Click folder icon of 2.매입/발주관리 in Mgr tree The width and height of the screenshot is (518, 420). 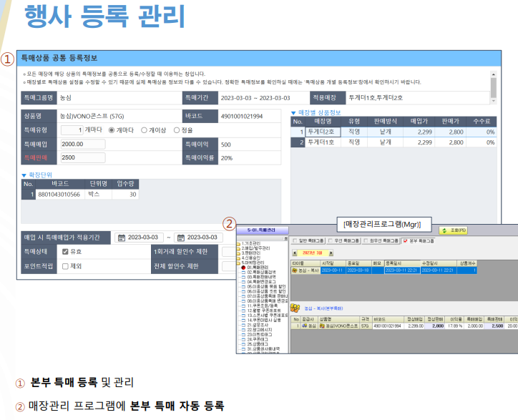238,248
